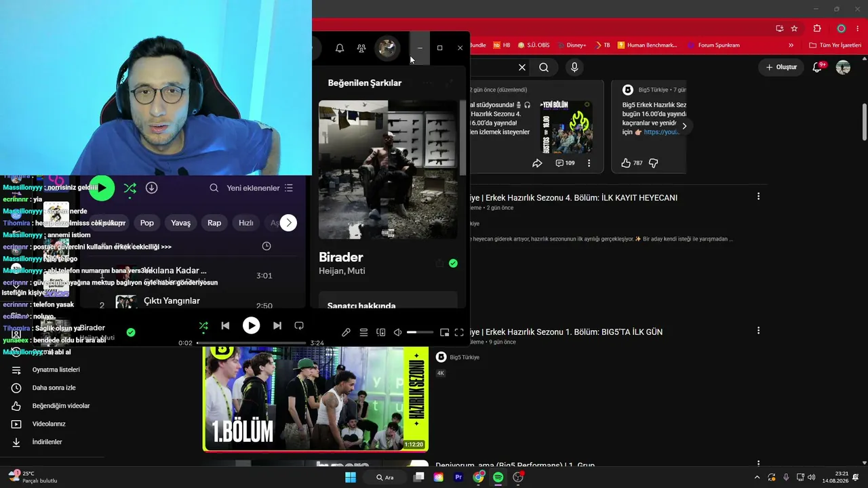The height and width of the screenshot is (488, 868).
Task: Open the Disney+ bookmark
Action: pyautogui.click(x=571, y=45)
